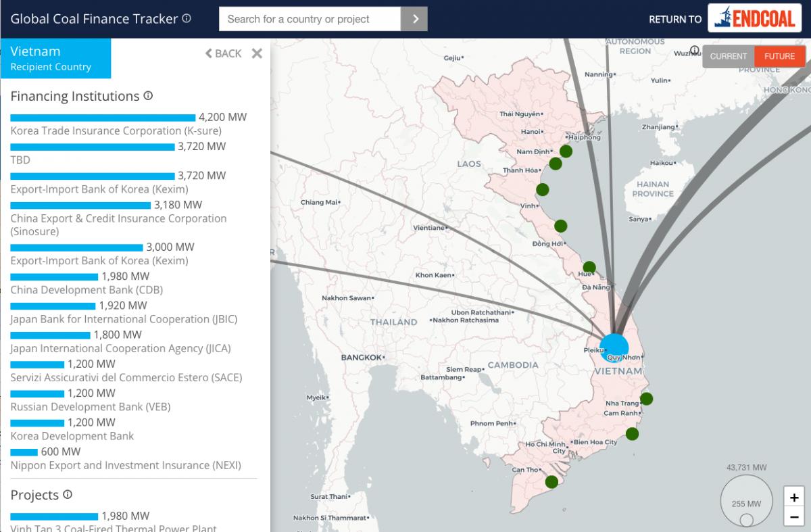This screenshot has width=811, height=532.
Task: Select the Russian Development Bank (VEB) entry
Action: (91, 407)
